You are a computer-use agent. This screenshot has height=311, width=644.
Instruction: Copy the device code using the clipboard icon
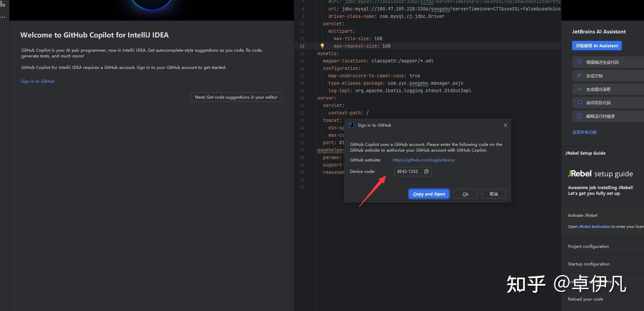point(426,172)
